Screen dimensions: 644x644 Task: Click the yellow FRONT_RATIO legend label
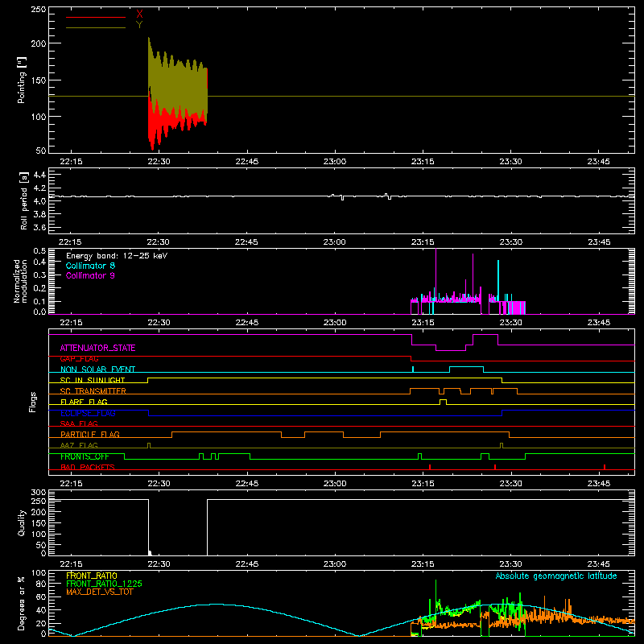pos(92,576)
